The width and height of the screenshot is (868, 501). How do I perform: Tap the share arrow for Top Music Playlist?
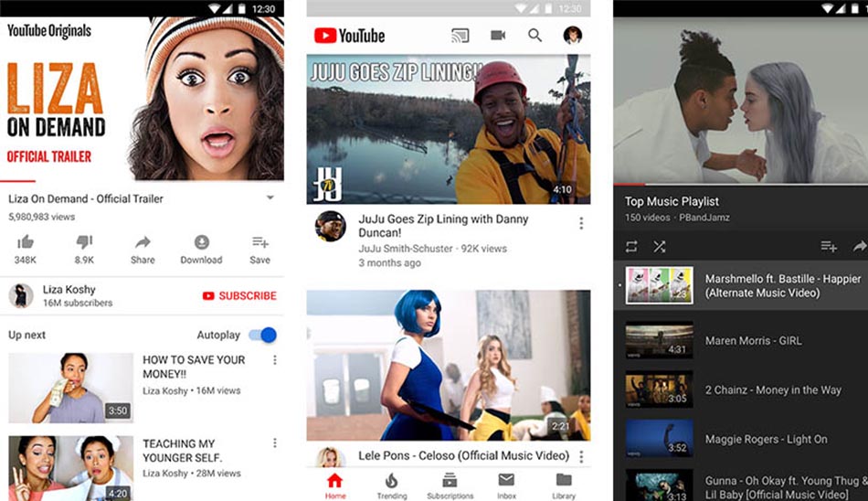pos(861,246)
